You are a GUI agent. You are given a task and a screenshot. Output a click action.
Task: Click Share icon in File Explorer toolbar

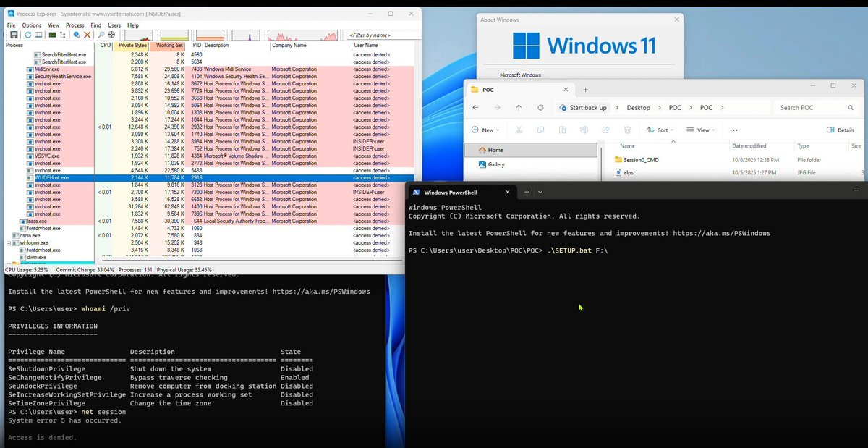(x=606, y=130)
